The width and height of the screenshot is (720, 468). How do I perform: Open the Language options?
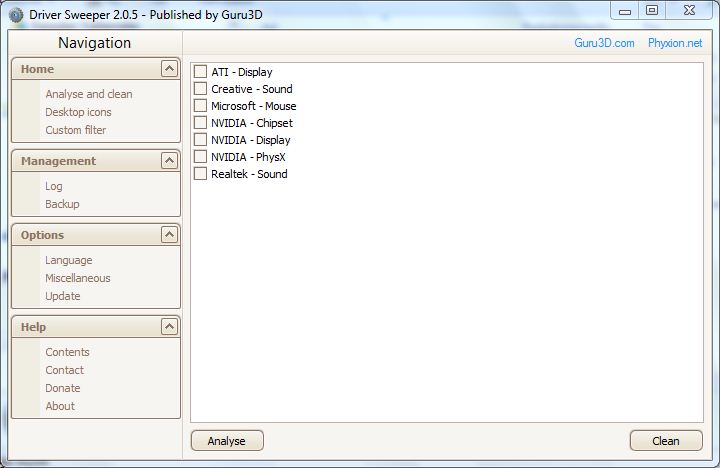pyautogui.click(x=68, y=260)
